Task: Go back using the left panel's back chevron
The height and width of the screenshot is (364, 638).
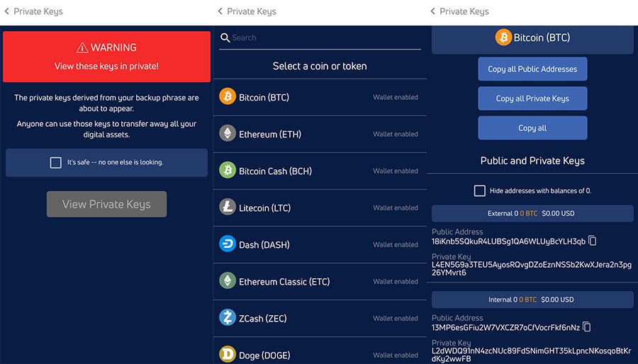Action: [7, 11]
